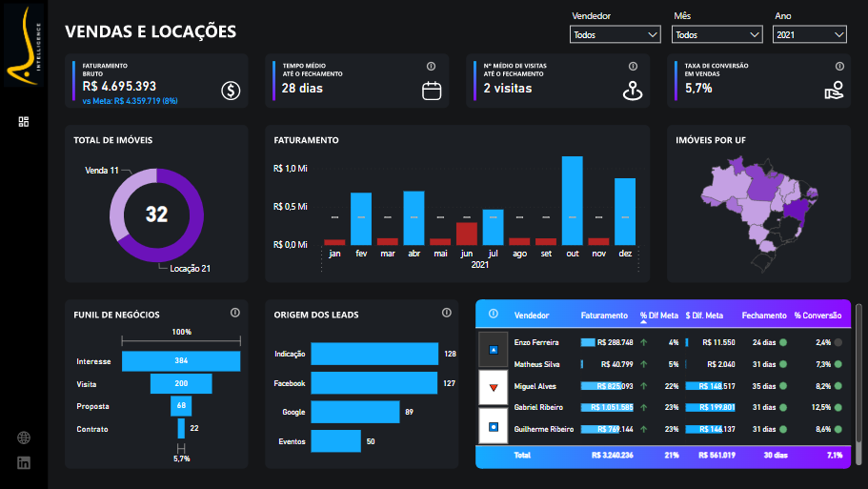Open the dashboard grid icon in the sidebar
The height and width of the screenshot is (489, 868).
coord(24,121)
